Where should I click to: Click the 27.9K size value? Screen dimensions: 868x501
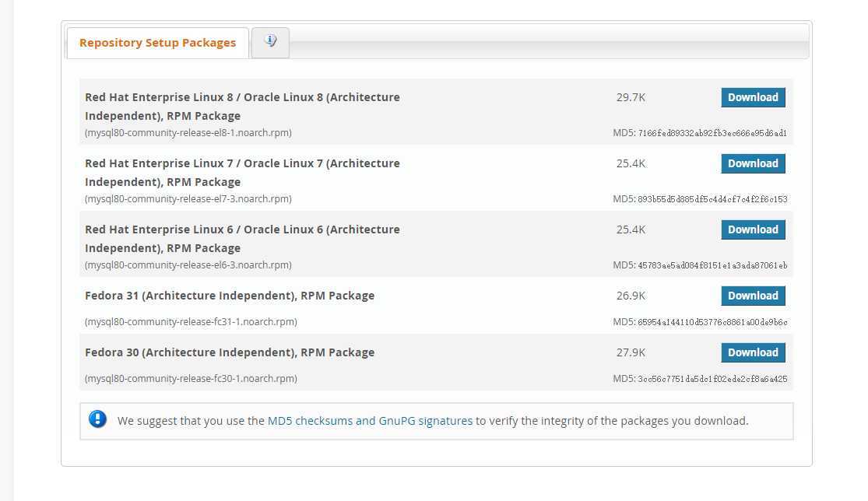tap(631, 353)
